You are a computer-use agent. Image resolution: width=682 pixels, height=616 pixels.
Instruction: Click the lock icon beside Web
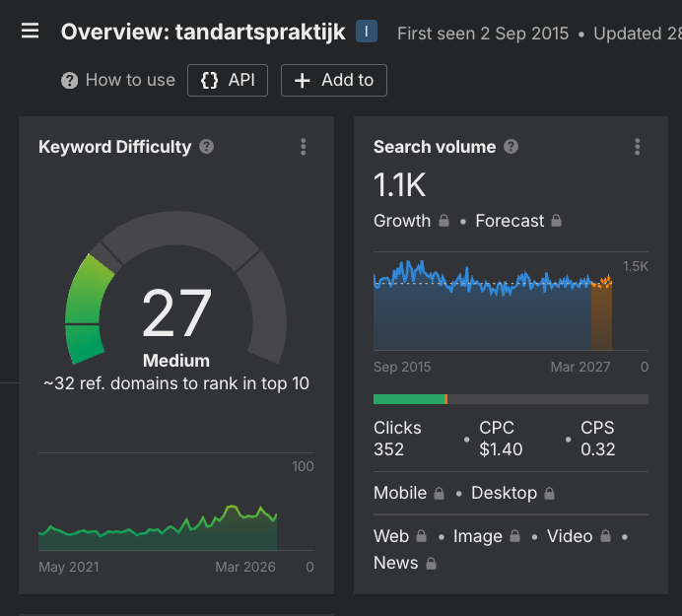(x=421, y=536)
